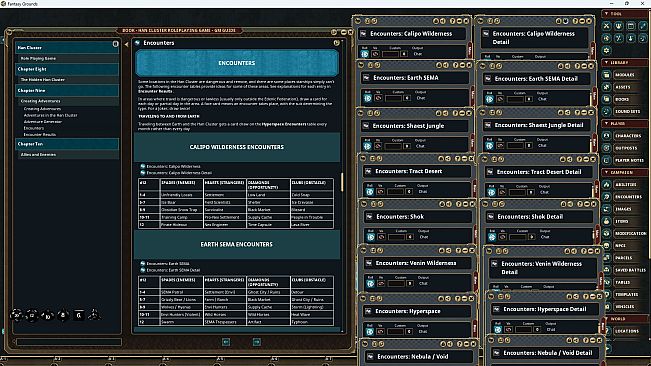Click the Books icon in sidebar
This screenshot has width=651, height=366.
click(x=607, y=99)
